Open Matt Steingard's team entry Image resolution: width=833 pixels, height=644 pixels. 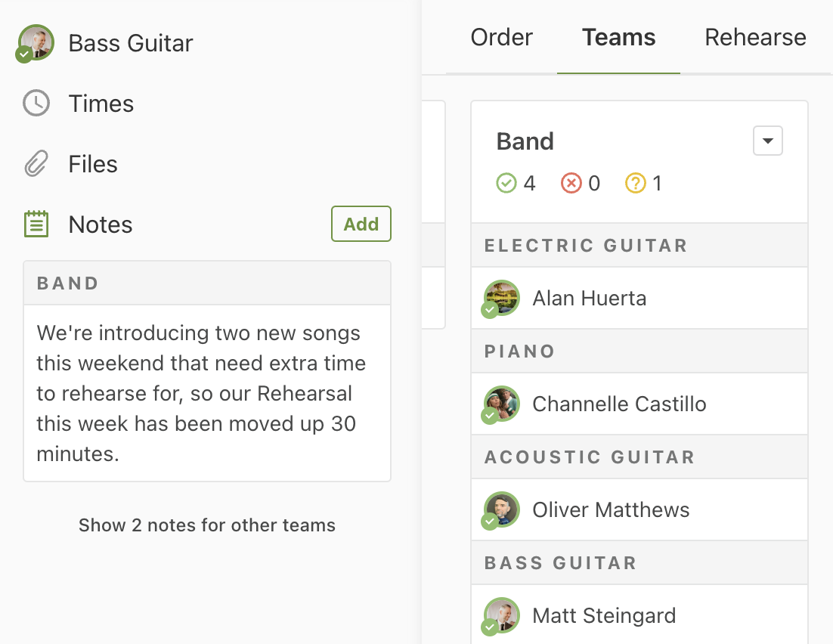pyautogui.click(x=604, y=615)
